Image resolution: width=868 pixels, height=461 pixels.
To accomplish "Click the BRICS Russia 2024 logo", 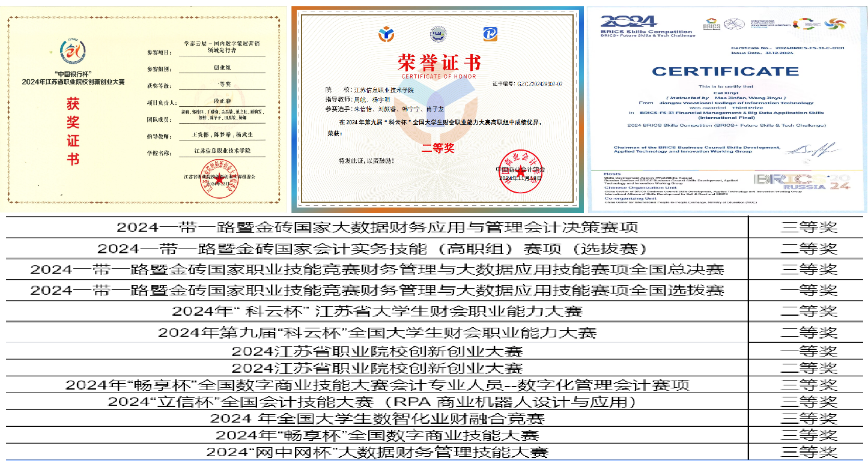I will click(803, 180).
